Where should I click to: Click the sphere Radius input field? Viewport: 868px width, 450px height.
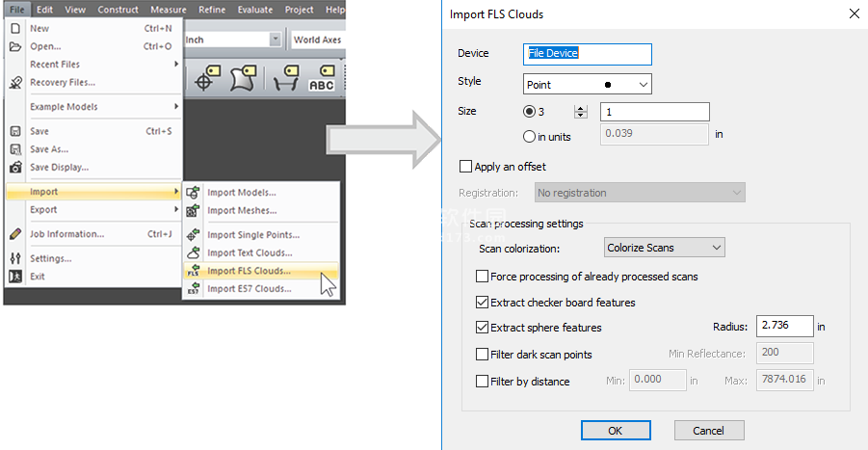click(x=785, y=326)
